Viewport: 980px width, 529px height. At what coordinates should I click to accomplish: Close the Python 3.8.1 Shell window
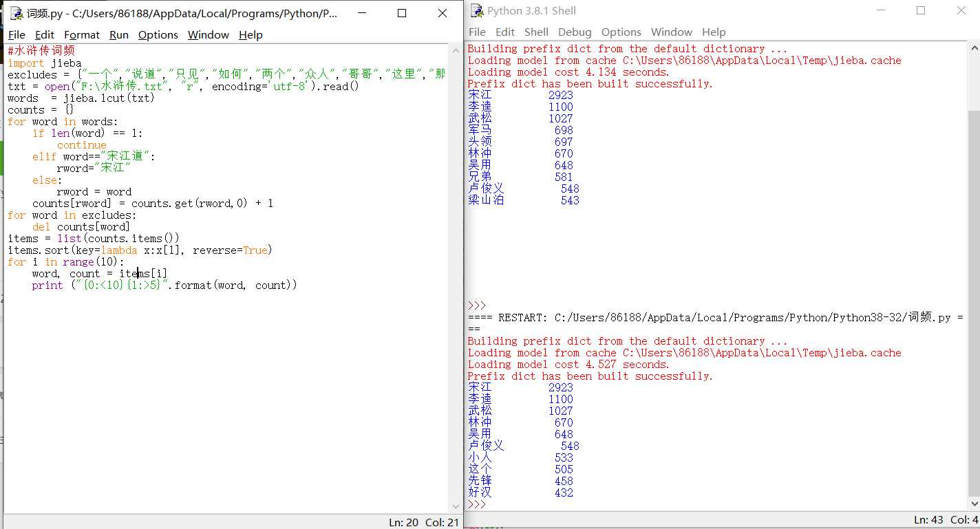coord(961,10)
